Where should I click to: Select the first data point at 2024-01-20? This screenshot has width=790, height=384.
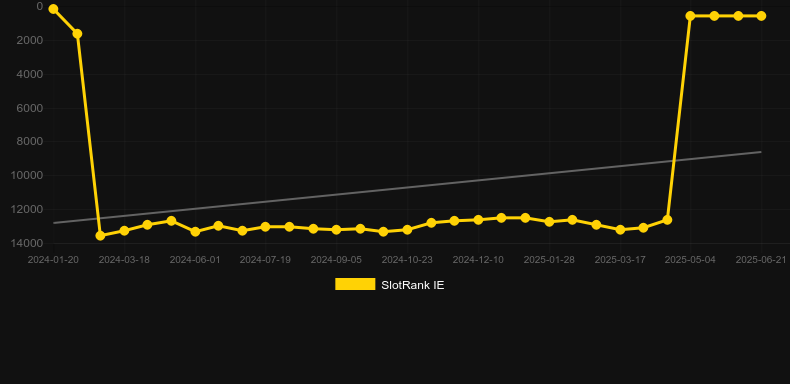pyautogui.click(x=53, y=9)
